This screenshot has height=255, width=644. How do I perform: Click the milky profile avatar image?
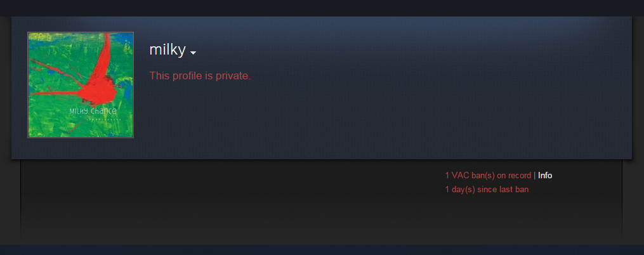[x=81, y=85]
